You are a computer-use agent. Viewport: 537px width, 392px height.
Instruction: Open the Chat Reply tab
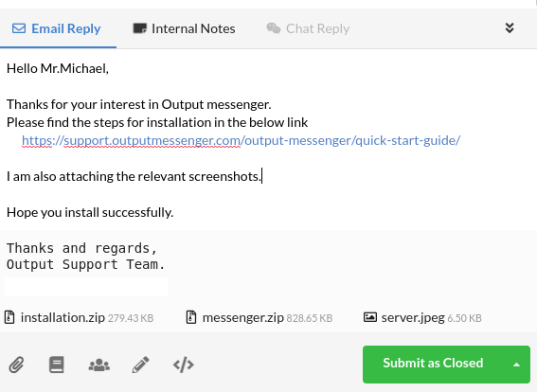point(308,28)
